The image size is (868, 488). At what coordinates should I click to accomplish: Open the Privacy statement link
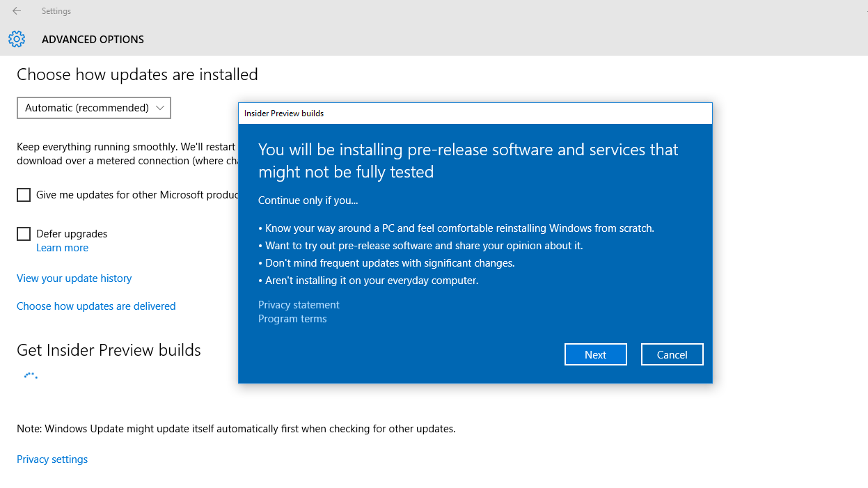[299, 305]
